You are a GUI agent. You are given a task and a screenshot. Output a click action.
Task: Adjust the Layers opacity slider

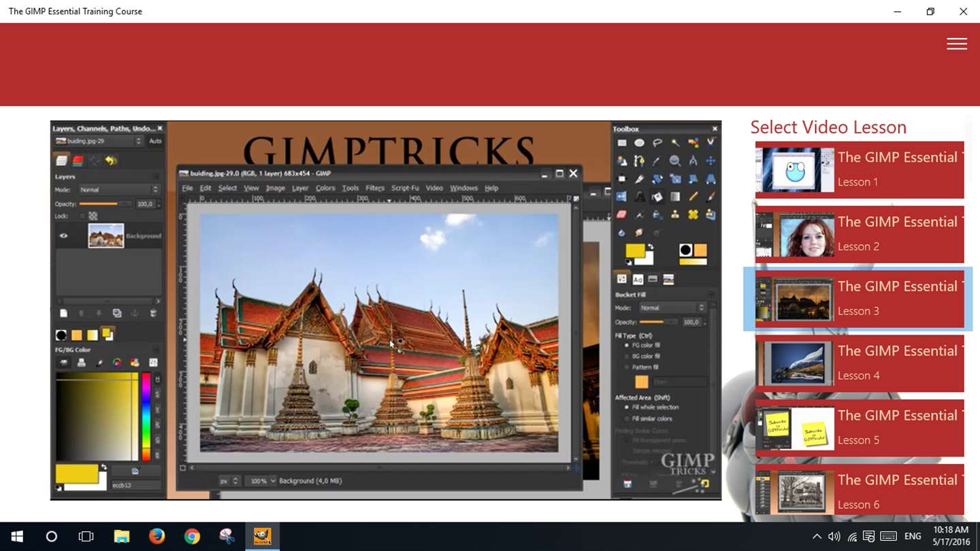(x=105, y=203)
